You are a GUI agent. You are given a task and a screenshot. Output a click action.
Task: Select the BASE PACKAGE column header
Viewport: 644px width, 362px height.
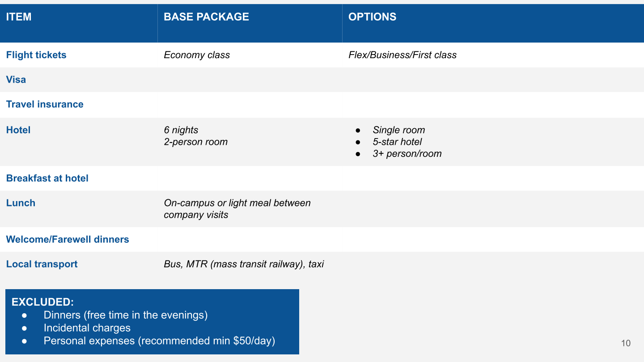coord(206,17)
